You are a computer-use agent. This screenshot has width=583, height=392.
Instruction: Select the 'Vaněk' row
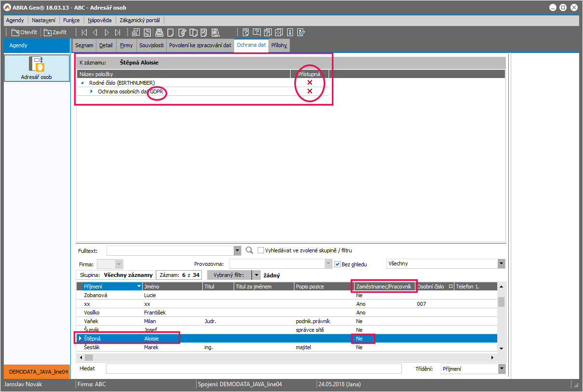pos(287,321)
